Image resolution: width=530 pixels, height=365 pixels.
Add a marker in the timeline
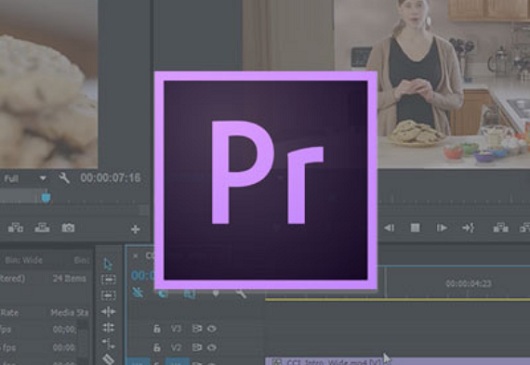[x=216, y=293]
